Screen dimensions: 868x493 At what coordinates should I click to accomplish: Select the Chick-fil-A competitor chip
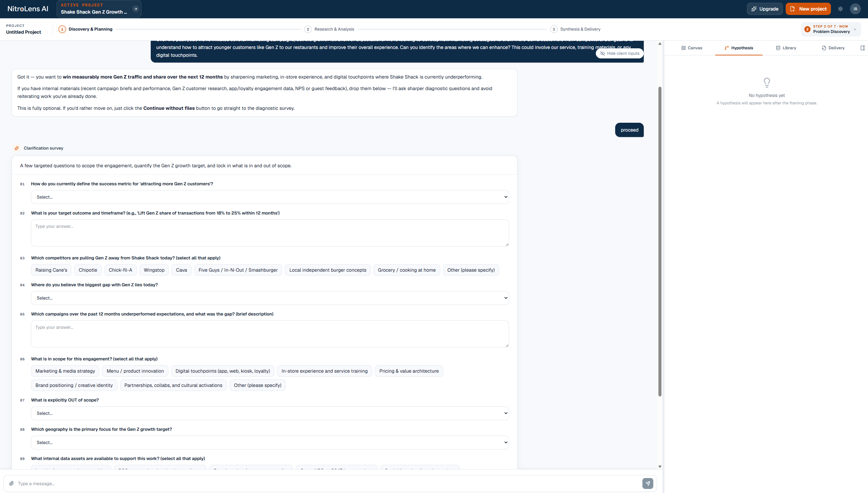pyautogui.click(x=120, y=270)
